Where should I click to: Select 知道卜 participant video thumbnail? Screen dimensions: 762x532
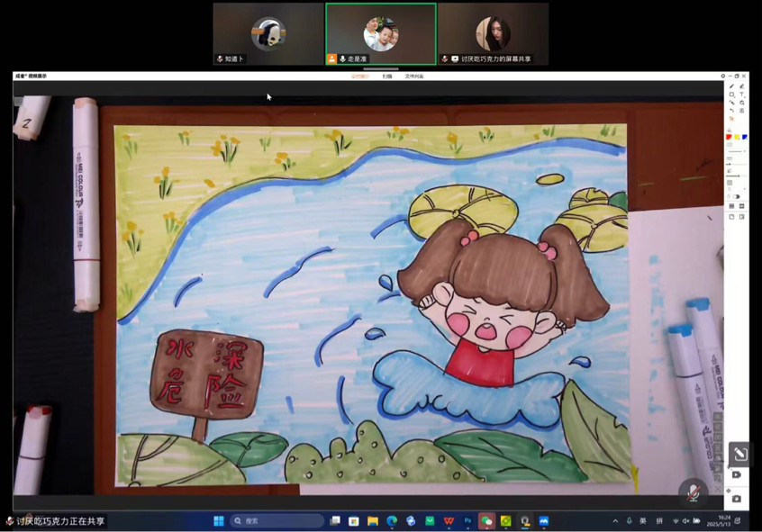pos(268,34)
